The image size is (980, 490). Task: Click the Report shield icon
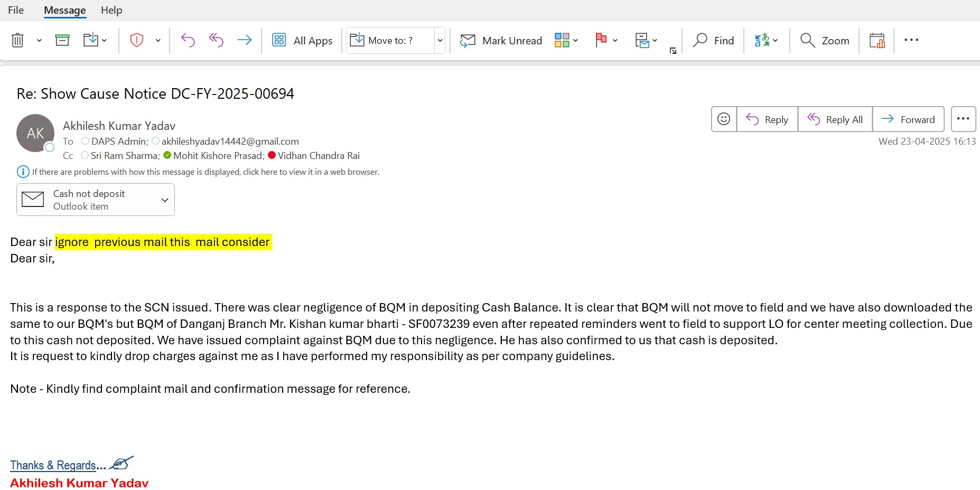137,40
